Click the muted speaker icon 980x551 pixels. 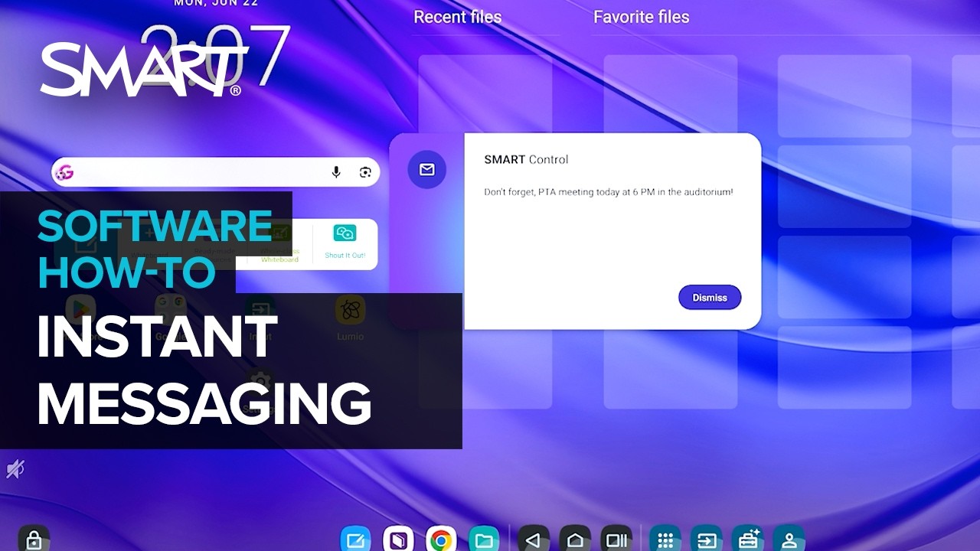point(15,469)
